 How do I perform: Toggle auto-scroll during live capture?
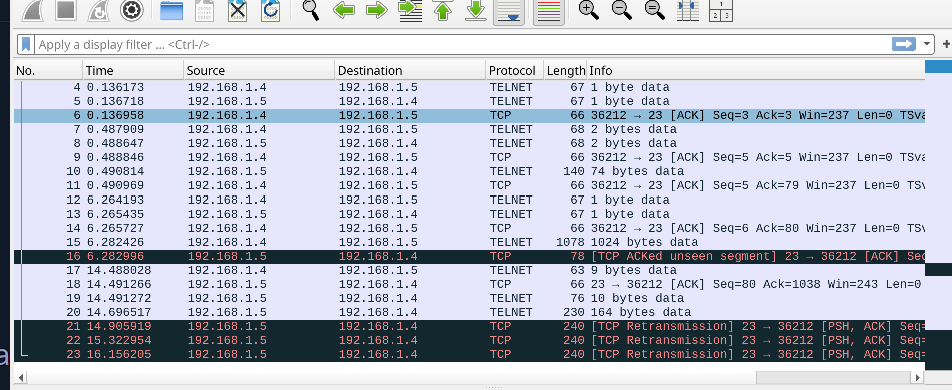click(x=509, y=11)
